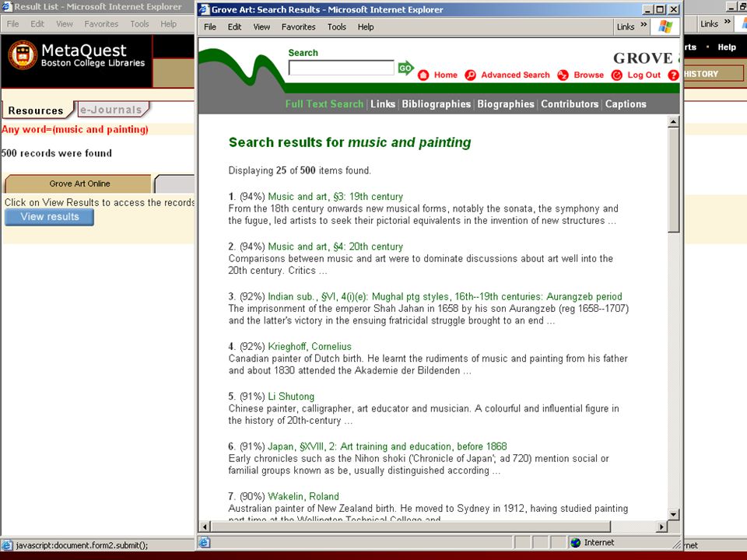This screenshot has width=747, height=560.
Task: Click the red question mark help icon
Action: 673,75
